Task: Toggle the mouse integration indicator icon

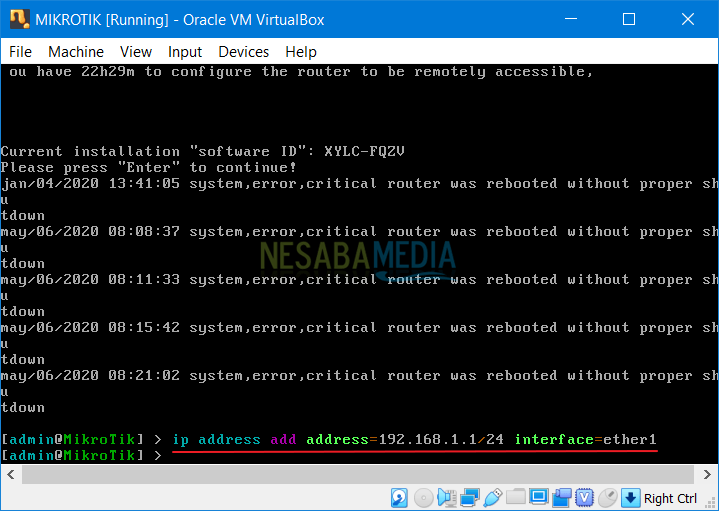Action: coord(607,498)
